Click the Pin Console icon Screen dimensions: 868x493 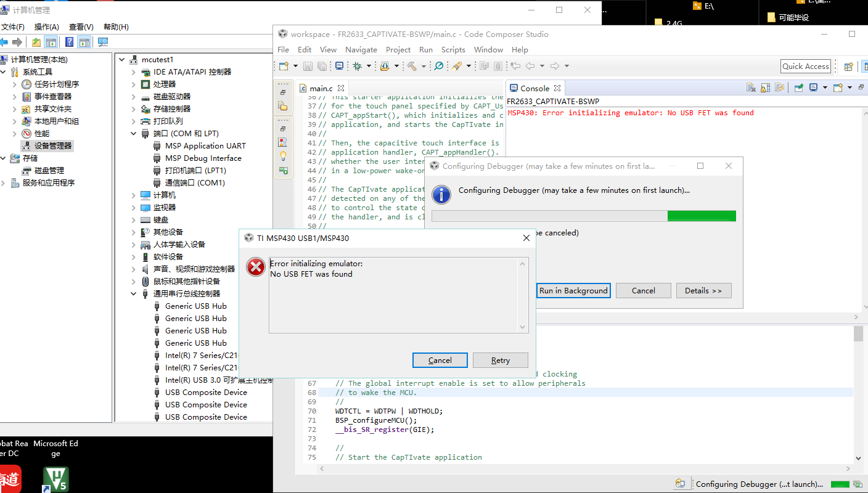pyautogui.click(x=799, y=88)
